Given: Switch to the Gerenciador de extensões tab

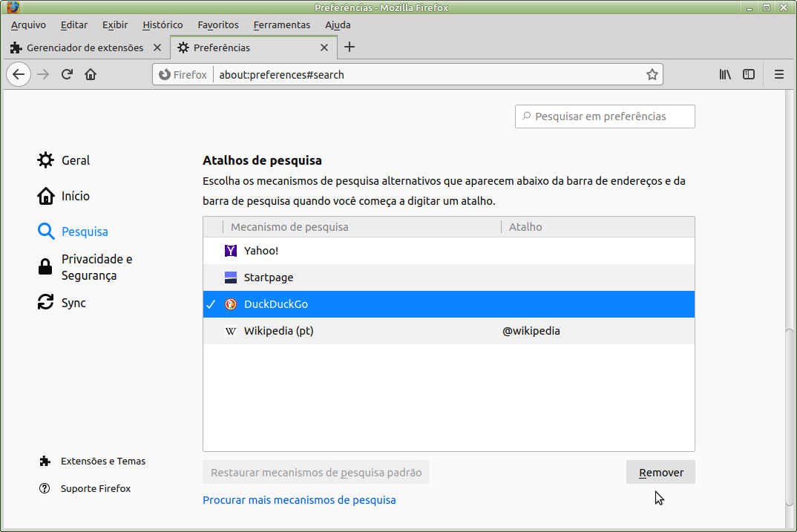Looking at the screenshot, I should point(86,47).
